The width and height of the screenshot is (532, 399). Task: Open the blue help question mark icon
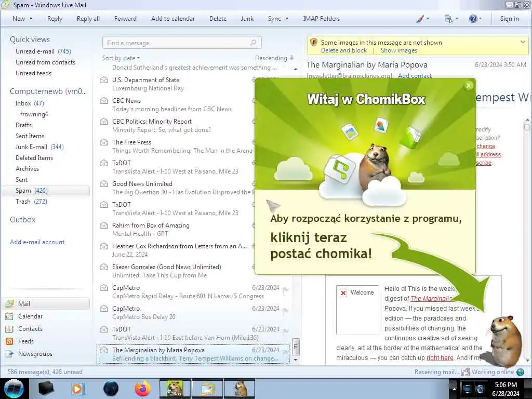[x=473, y=19]
